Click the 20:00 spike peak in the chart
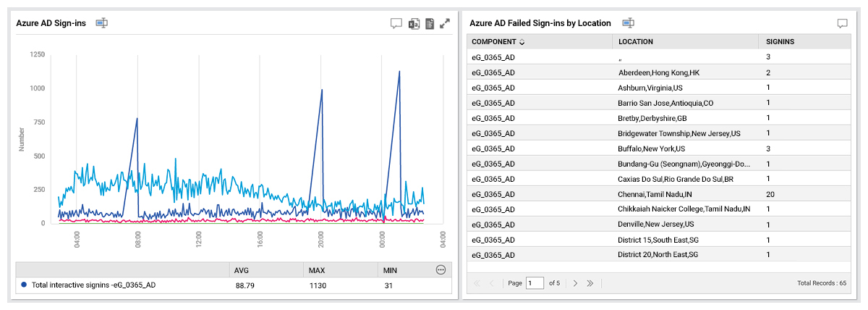The height and width of the screenshot is (310, 868). (x=321, y=90)
